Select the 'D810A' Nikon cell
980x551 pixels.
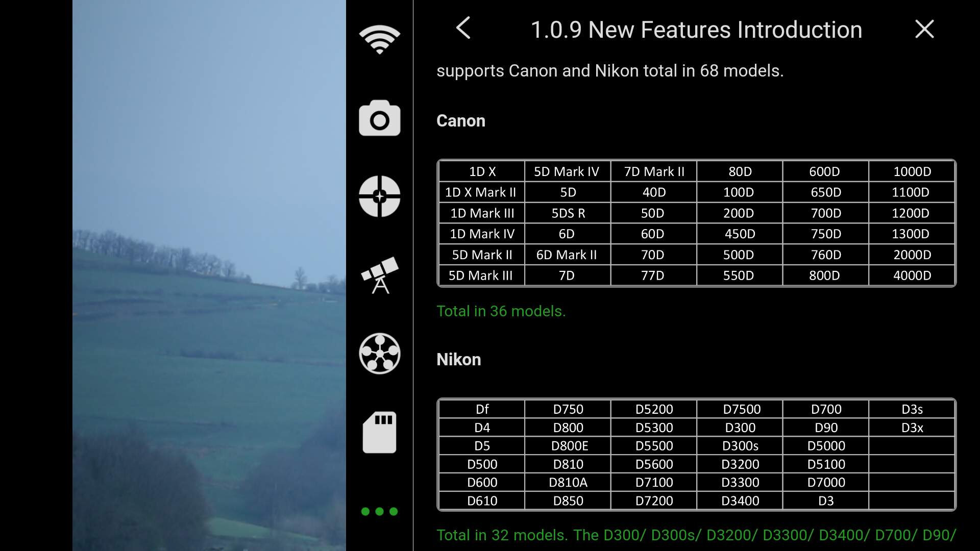568,482
